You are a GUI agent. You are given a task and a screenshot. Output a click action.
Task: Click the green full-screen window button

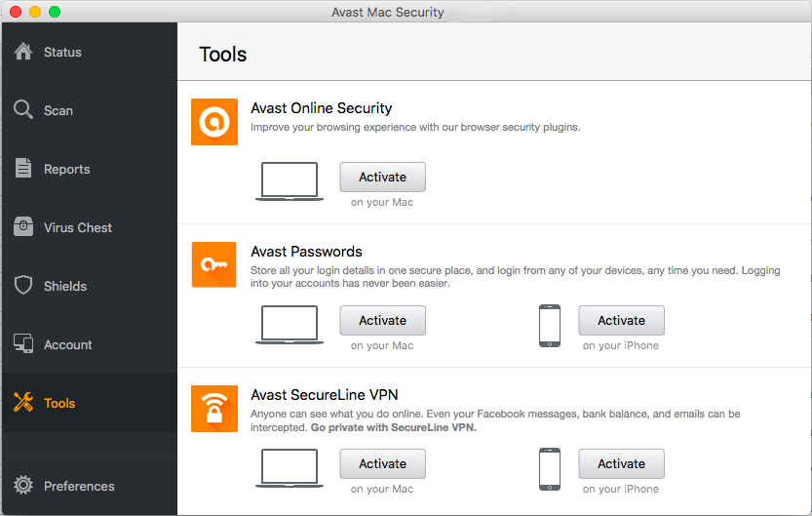55,12
